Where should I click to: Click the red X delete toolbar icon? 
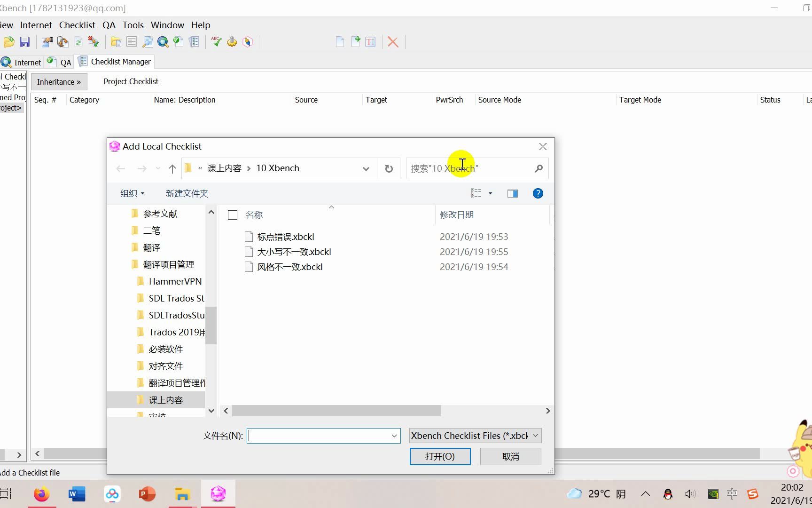point(393,42)
